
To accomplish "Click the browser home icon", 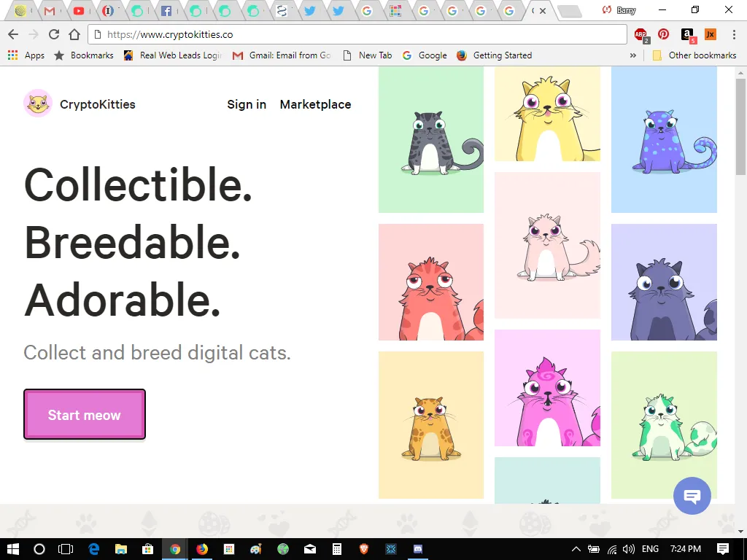I will 74,34.
